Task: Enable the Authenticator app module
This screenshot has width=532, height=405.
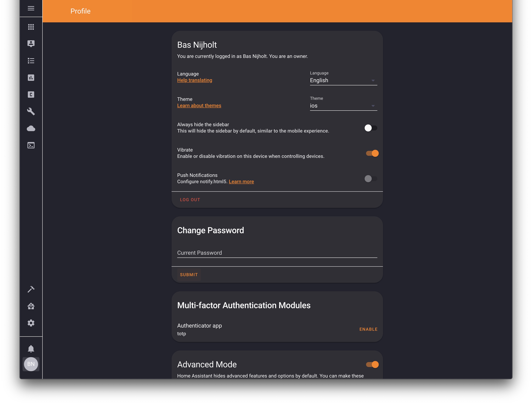Action: (x=368, y=329)
